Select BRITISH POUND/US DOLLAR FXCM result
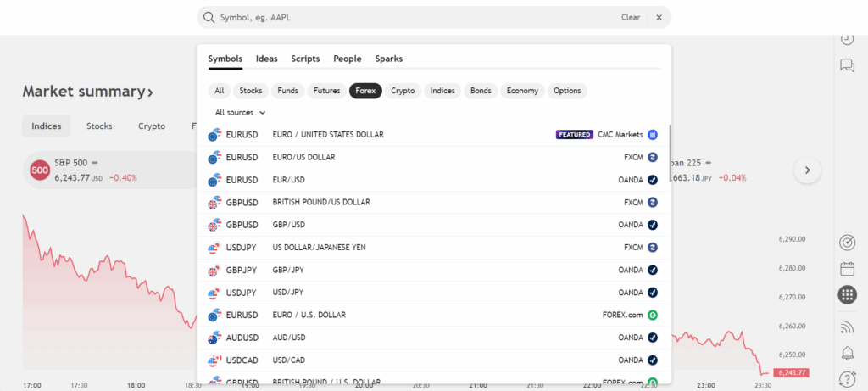Viewport: 868px width, 391px height. coord(433,203)
